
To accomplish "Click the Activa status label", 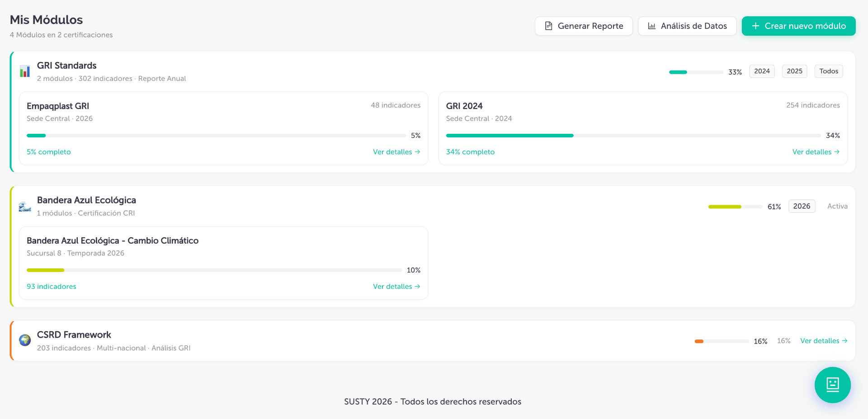I will click(837, 206).
